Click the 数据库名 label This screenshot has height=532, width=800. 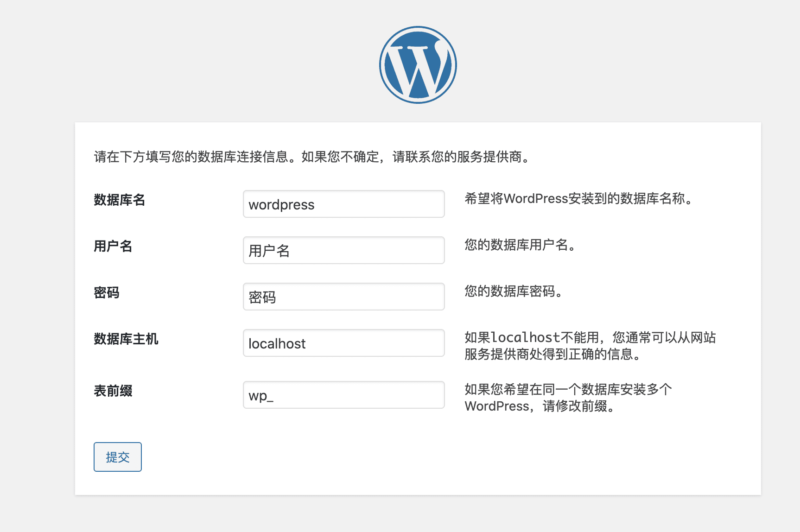pyautogui.click(x=120, y=200)
